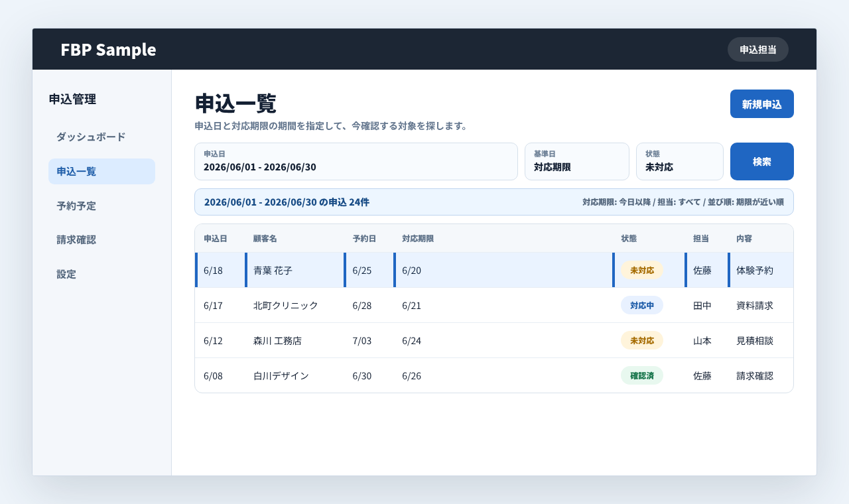Open the 基準日 対応期限 selector
The image size is (849, 504).
[x=576, y=161]
